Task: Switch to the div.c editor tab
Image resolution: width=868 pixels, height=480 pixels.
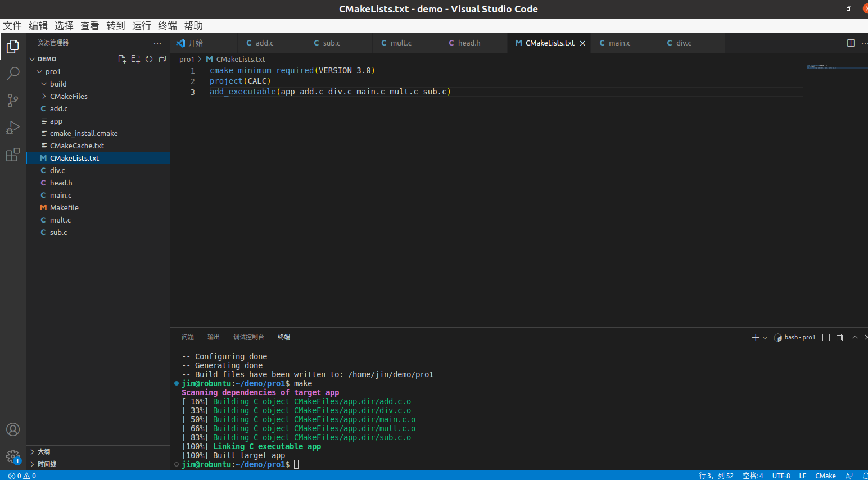Action: (691, 43)
